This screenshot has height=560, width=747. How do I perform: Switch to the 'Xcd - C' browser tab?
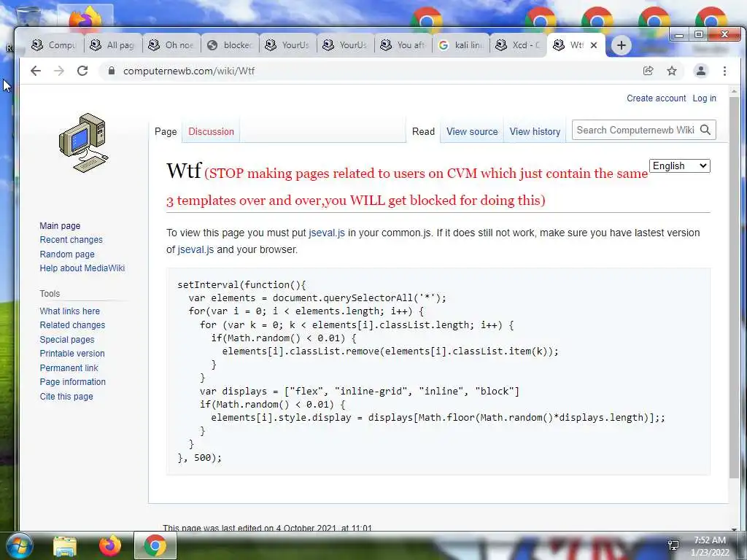pyautogui.click(x=519, y=45)
